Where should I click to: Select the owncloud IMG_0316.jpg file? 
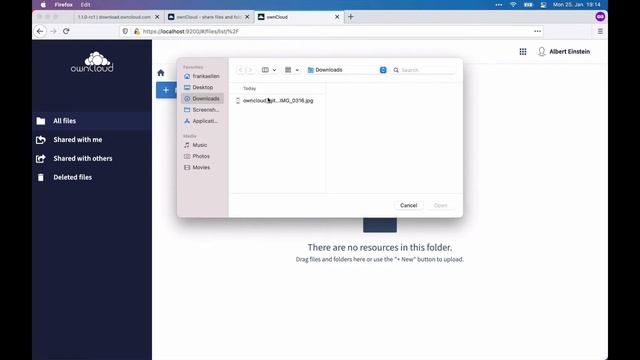pyautogui.click(x=277, y=100)
